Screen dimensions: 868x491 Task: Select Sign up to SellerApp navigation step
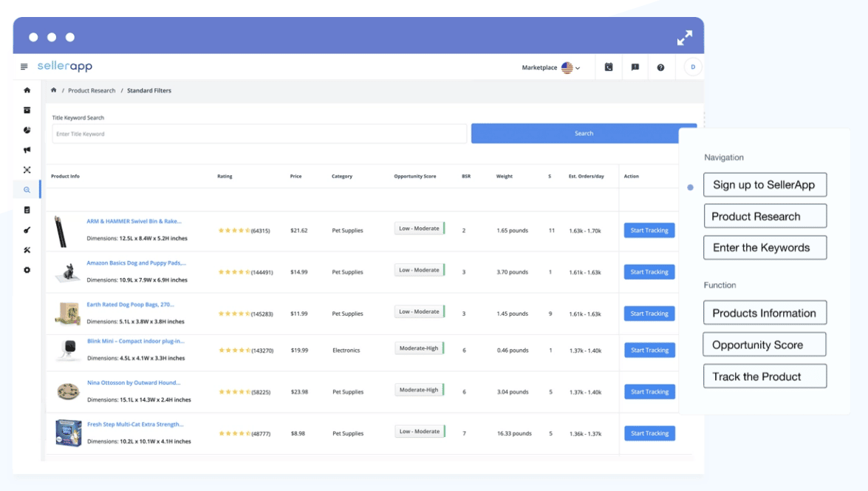pos(765,185)
